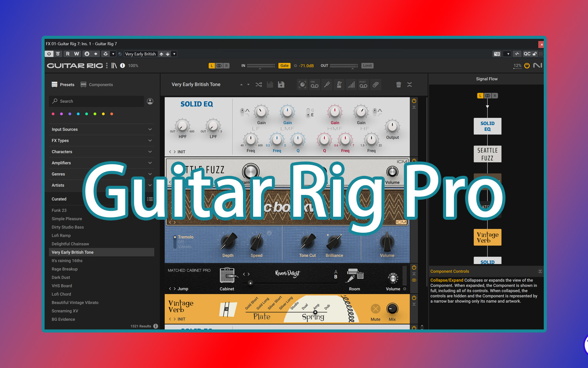
Task: Expand the FX Types category
Action: (101, 140)
